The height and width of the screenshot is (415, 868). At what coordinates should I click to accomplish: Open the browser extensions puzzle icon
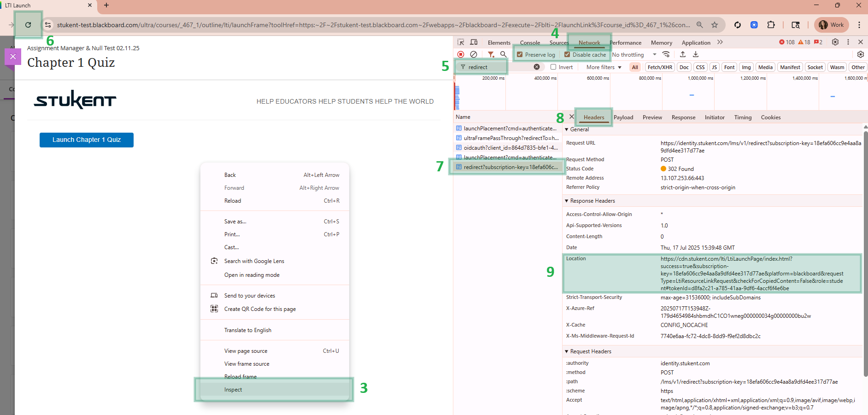[x=771, y=25]
